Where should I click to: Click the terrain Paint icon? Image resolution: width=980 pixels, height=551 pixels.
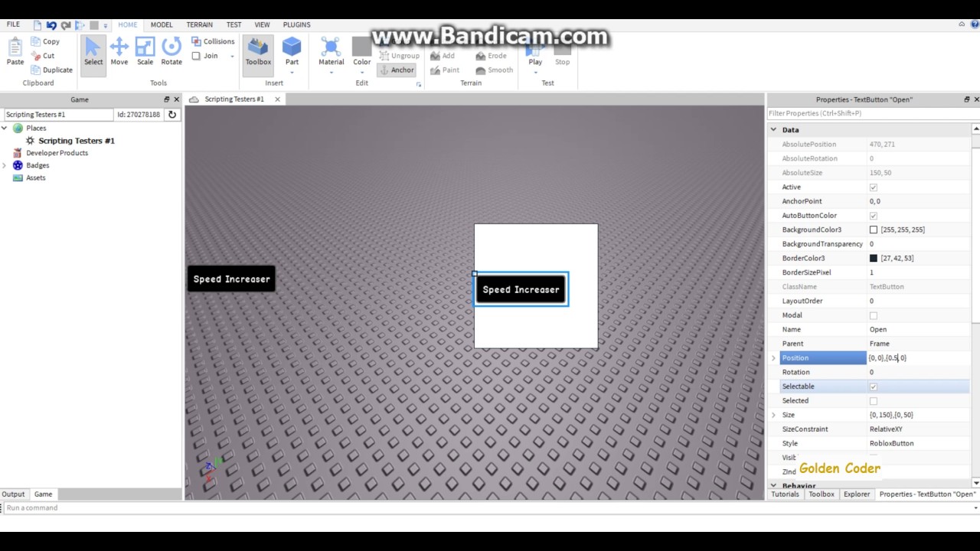(435, 70)
